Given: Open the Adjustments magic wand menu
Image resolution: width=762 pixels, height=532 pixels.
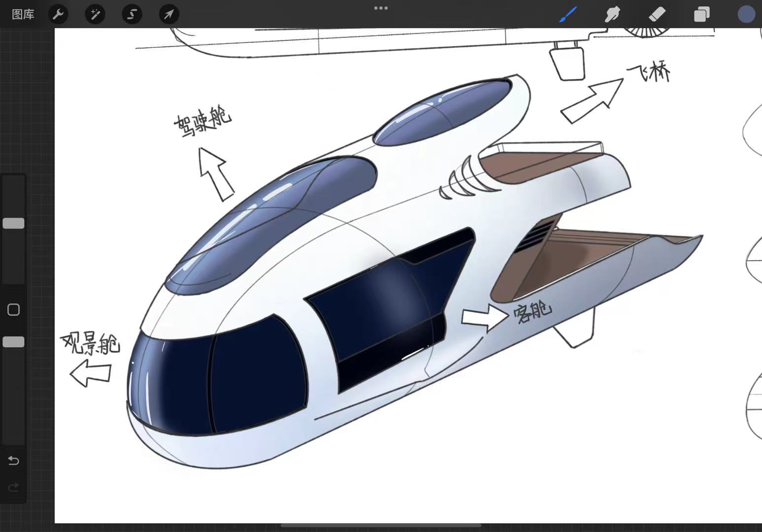Looking at the screenshot, I should click(95, 14).
